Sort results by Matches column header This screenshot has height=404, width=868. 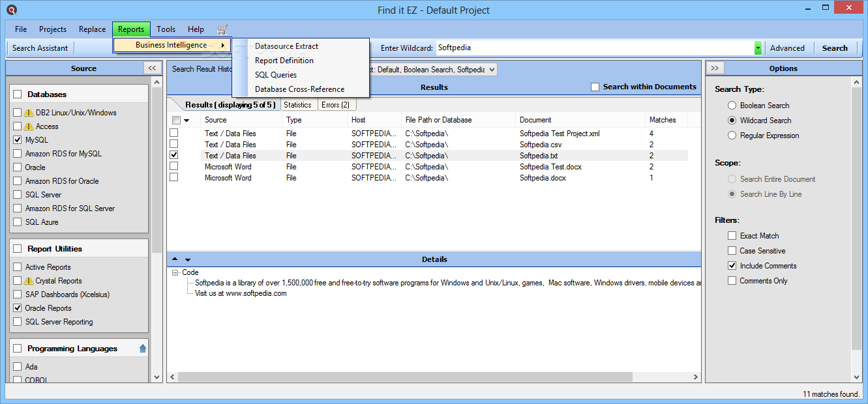[x=667, y=120]
